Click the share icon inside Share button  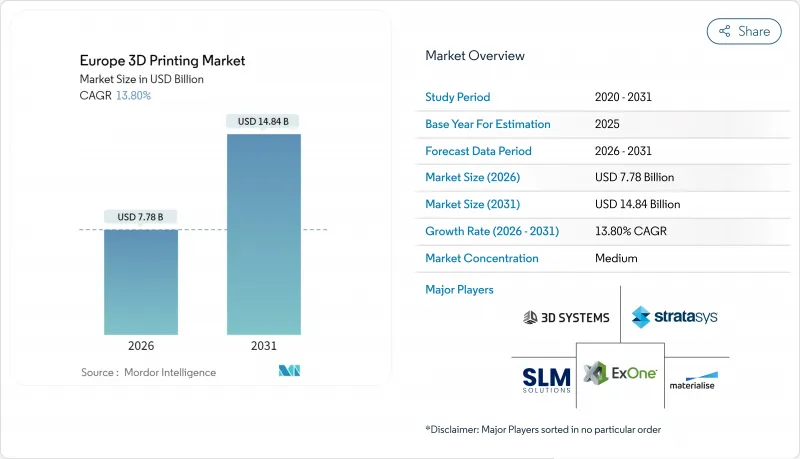725,31
